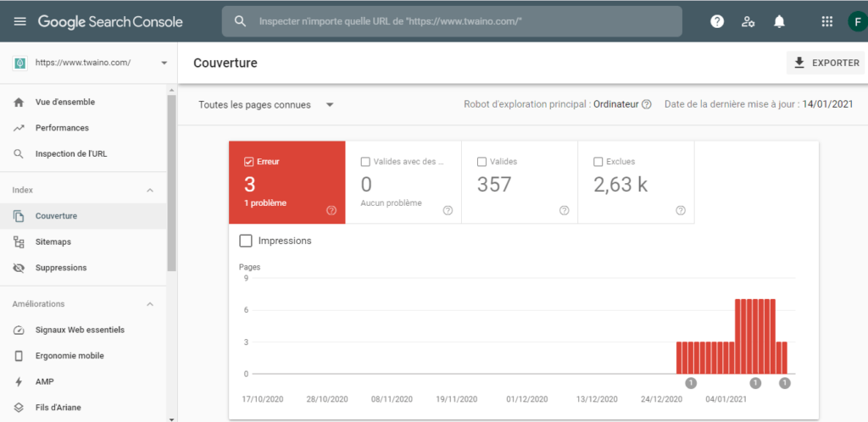Click the sidebar vertical scrollbar
Viewport: 868px width, 422px height.
172,178
